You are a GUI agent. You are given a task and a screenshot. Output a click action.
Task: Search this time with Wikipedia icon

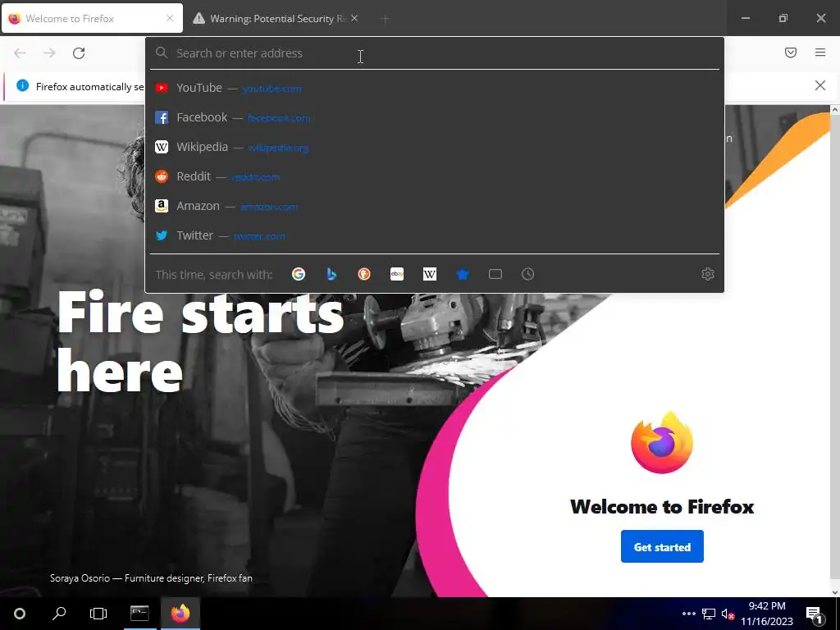(430, 274)
